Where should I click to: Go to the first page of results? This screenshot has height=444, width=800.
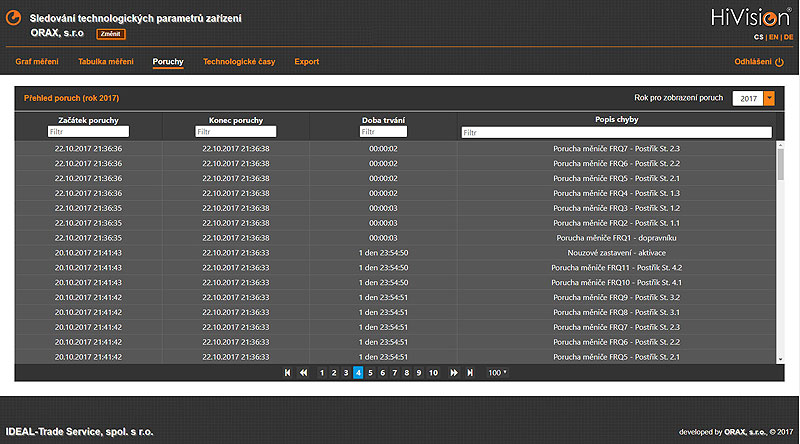pyautogui.click(x=288, y=373)
